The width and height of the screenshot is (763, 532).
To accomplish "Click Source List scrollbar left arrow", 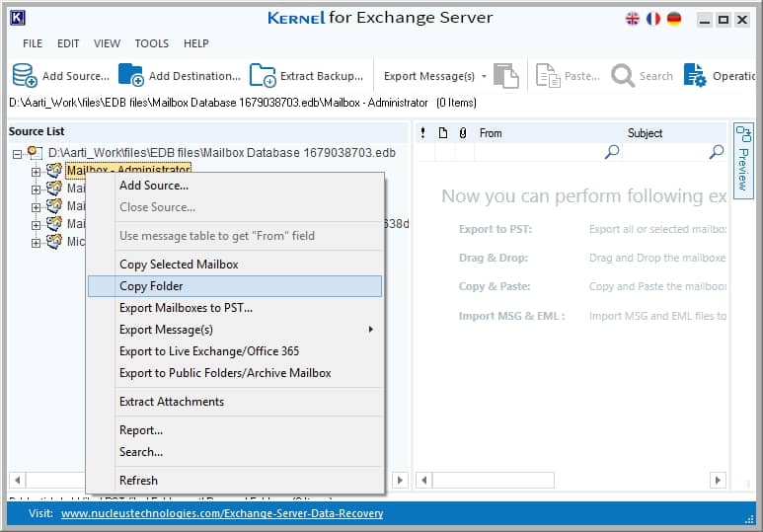I will point(18,481).
